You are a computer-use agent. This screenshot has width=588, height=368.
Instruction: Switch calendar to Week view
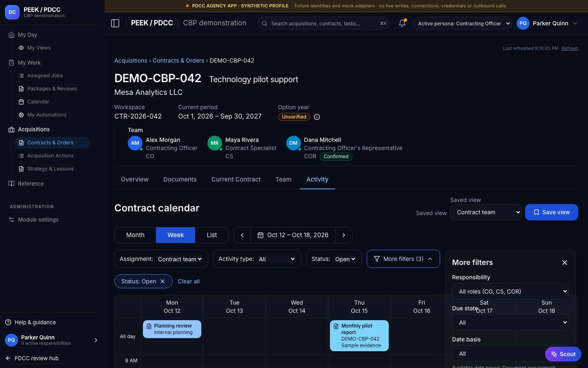click(176, 235)
